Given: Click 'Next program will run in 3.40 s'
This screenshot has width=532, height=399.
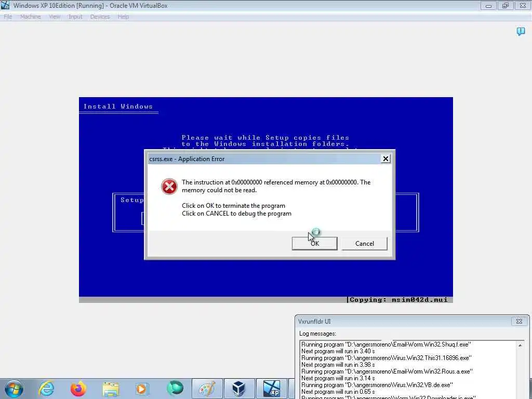Looking at the screenshot, I should (338, 351).
